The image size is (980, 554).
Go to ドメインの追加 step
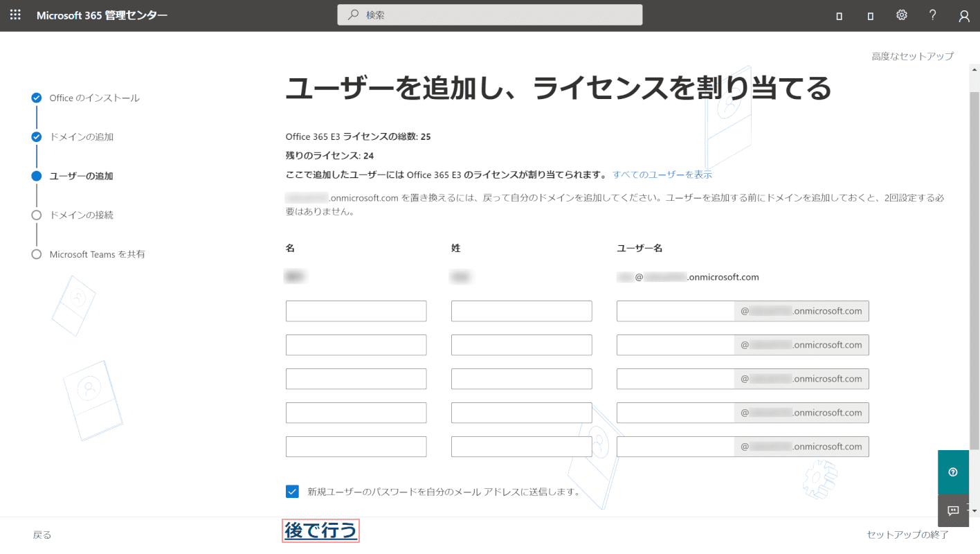pyautogui.click(x=81, y=136)
